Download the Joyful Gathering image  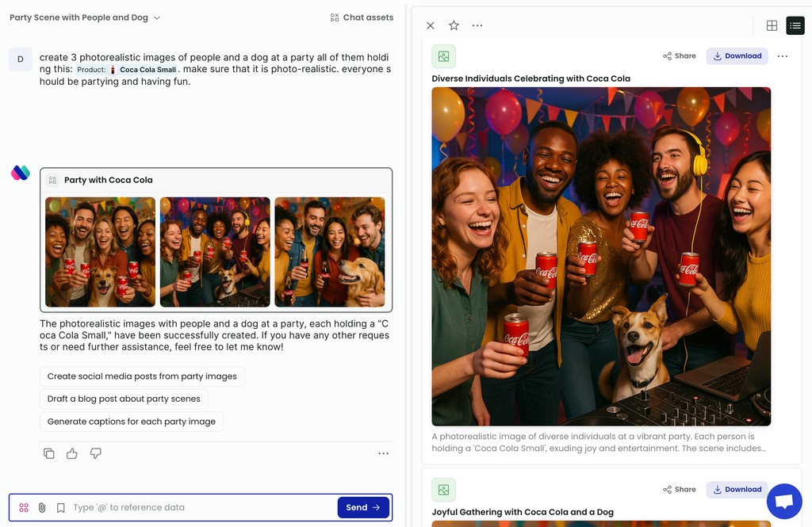click(x=737, y=489)
